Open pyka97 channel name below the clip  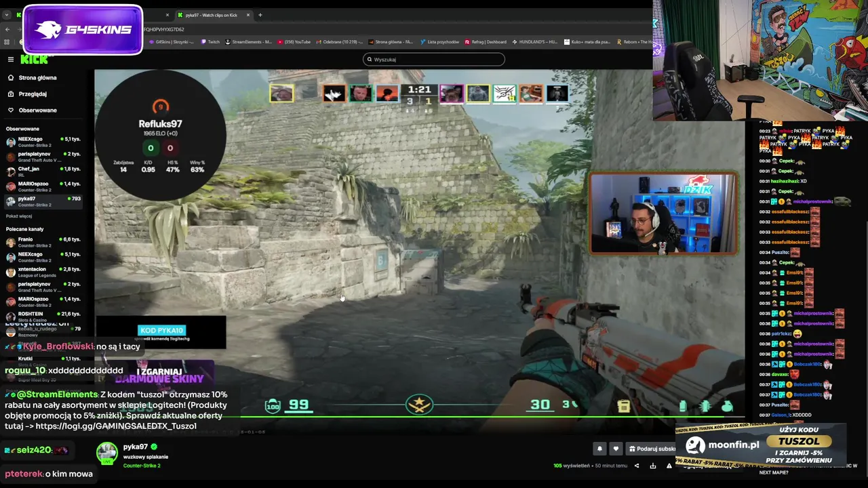(x=136, y=447)
